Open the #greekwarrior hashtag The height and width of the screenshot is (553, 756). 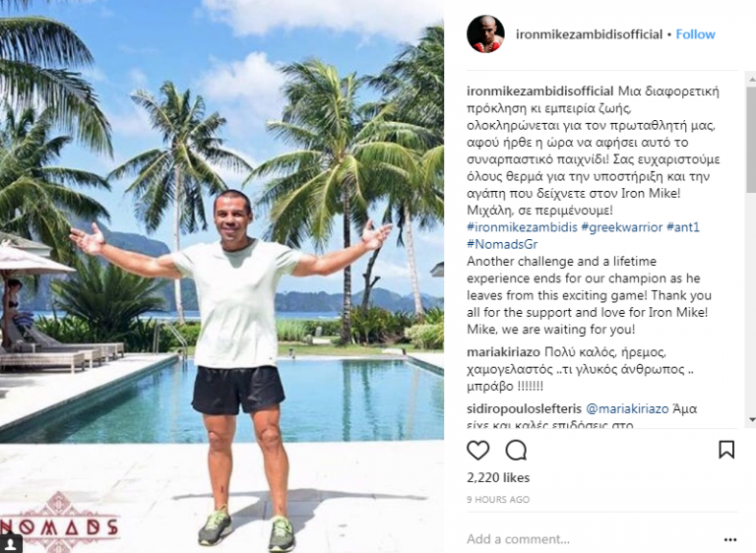(620, 227)
